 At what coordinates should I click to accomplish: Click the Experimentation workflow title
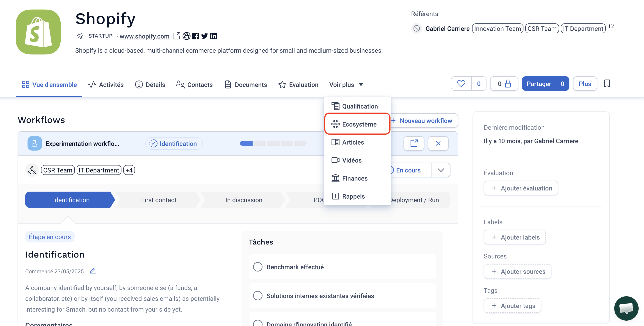tap(82, 144)
